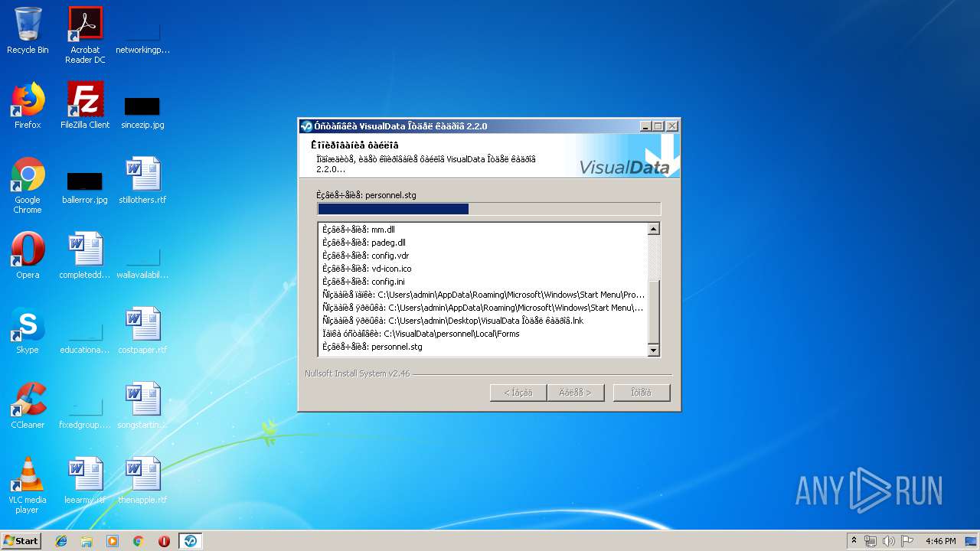Open volume control in system tray

888,541
